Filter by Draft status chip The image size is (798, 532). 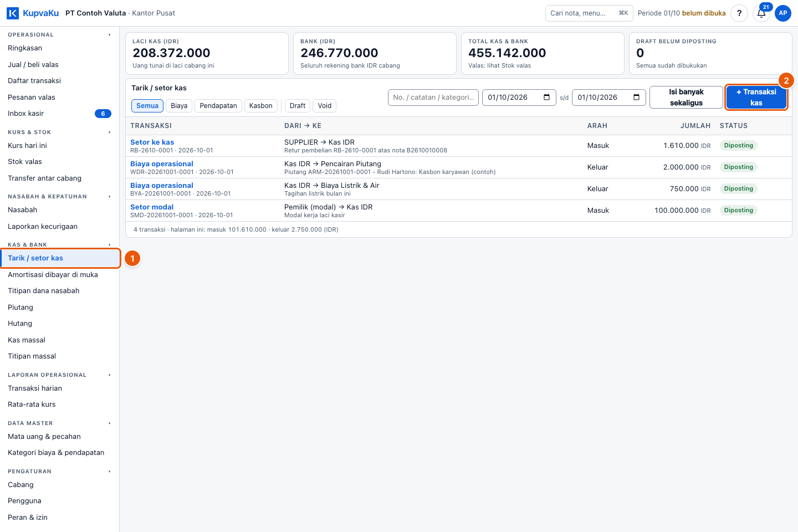[298, 106]
